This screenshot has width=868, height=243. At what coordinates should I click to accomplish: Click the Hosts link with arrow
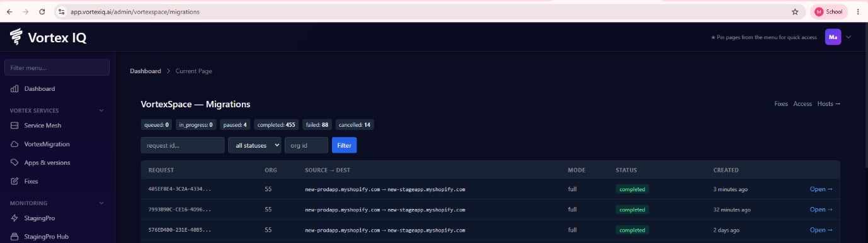829,104
